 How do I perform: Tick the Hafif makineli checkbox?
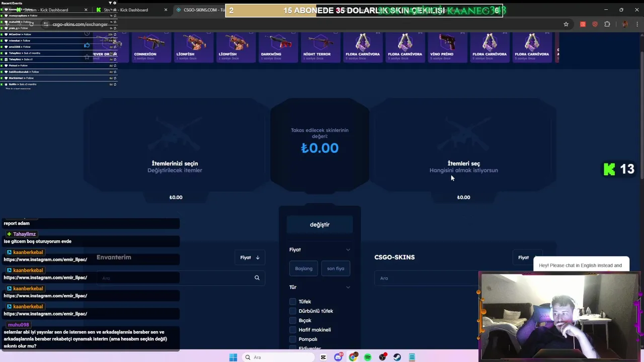[x=293, y=330]
